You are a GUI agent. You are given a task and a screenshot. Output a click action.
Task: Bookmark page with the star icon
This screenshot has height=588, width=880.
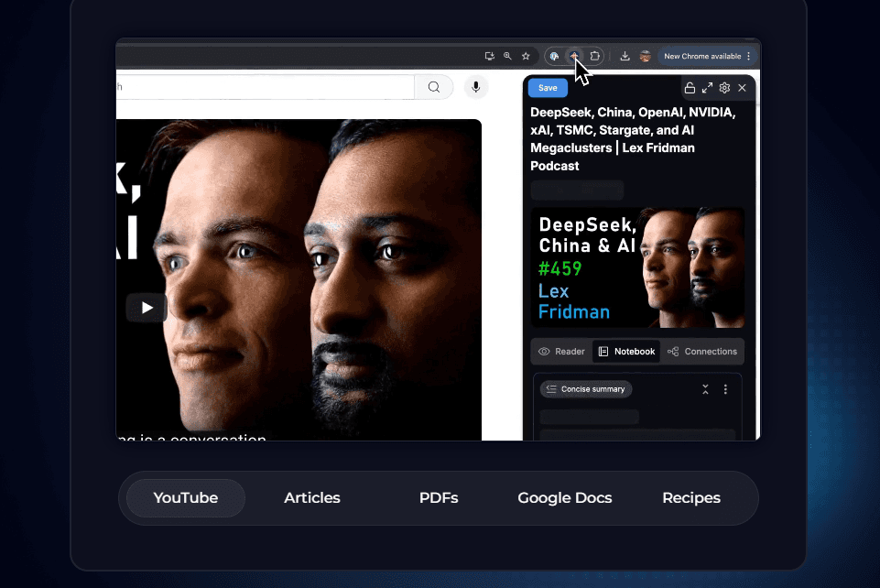pyautogui.click(x=526, y=56)
